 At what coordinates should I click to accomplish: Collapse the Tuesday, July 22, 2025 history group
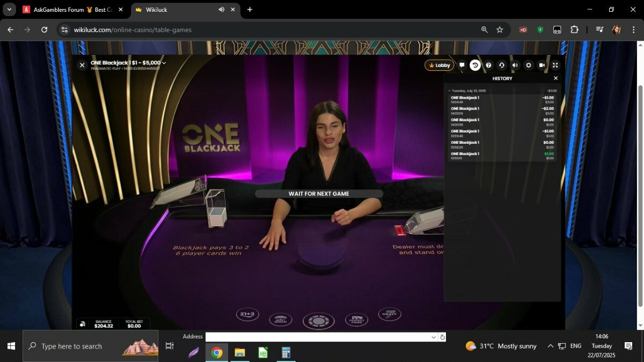(x=450, y=91)
